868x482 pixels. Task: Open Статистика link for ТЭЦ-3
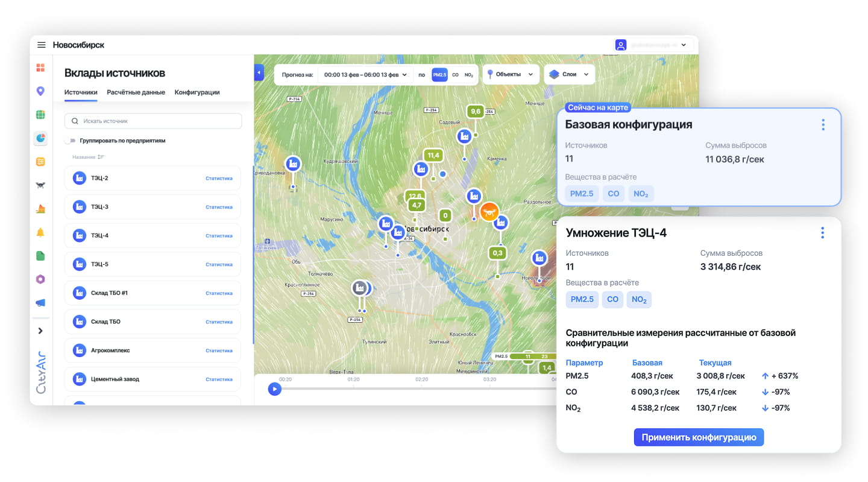click(x=219, y=207)
